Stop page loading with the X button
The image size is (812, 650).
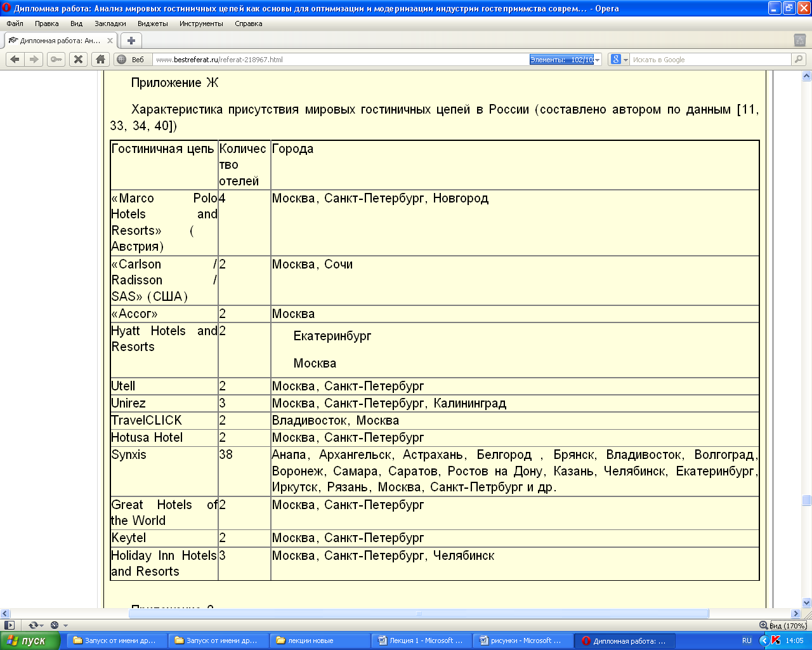pos(78,59)
